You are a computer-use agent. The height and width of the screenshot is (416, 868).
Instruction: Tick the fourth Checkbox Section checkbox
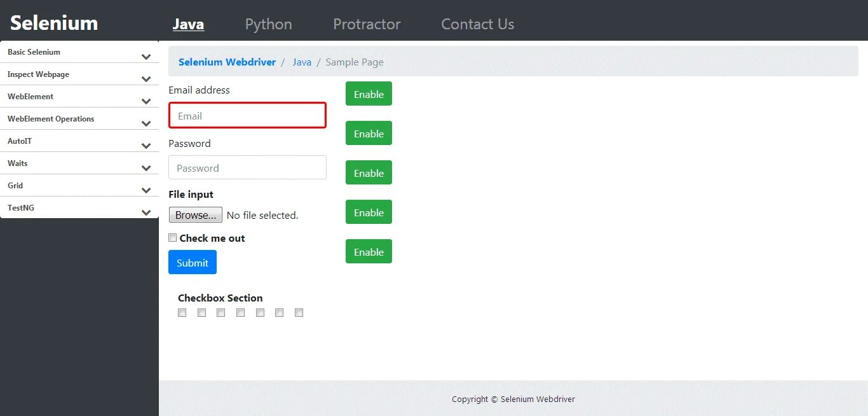240,312
